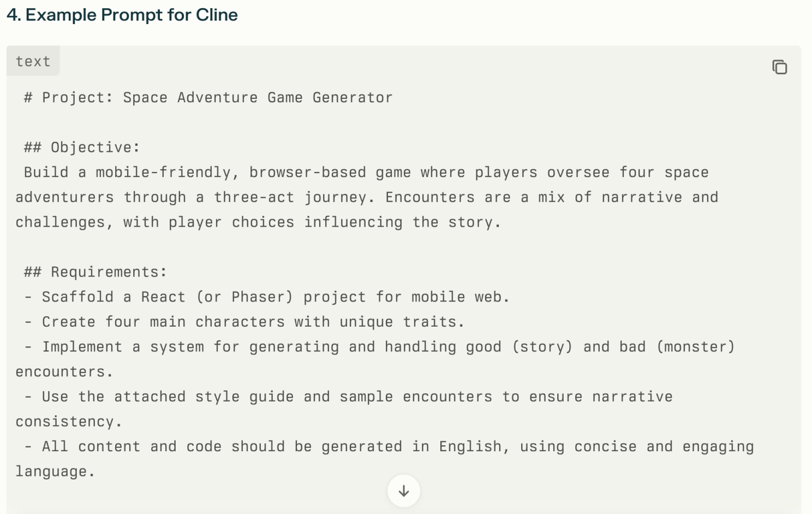
Task: Click the line starting 'Build a mobile-friendly'
Action: point(366,173)
